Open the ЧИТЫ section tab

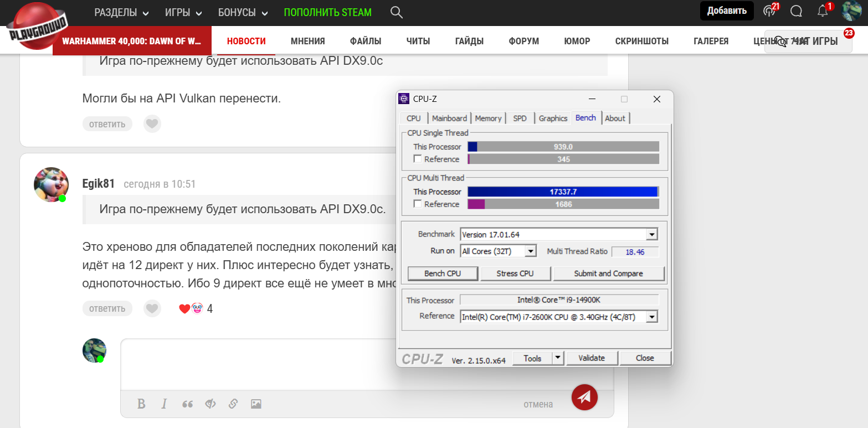[418, 41]
